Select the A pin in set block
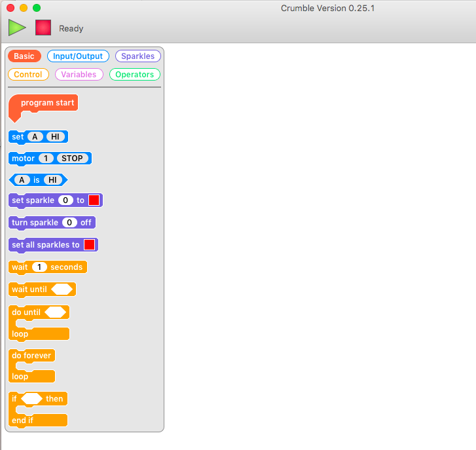This screenshot has height=450, width=476. [x=35, y=137]
